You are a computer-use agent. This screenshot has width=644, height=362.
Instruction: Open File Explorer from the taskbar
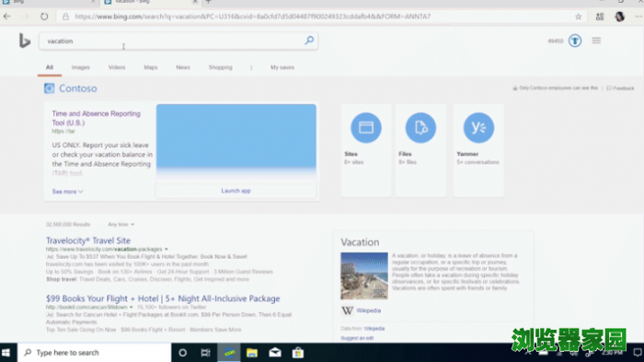(x=252, y=353)
